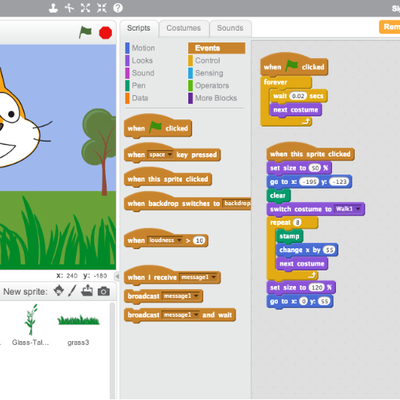Take a new sprite from the camera icon

pyautogui.click(x=104, y=291)
